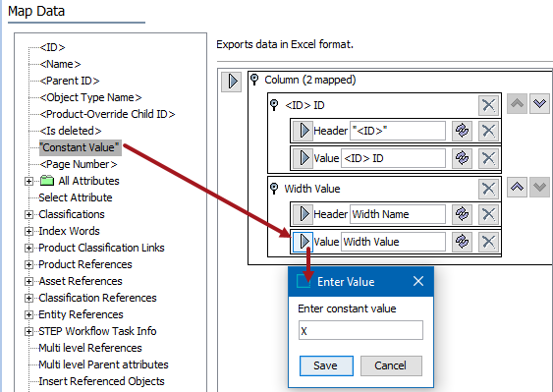Select <Page Number> tree item
Image resolution: width=553 pixels, height=392 pixels.
[x=79, y=164]
